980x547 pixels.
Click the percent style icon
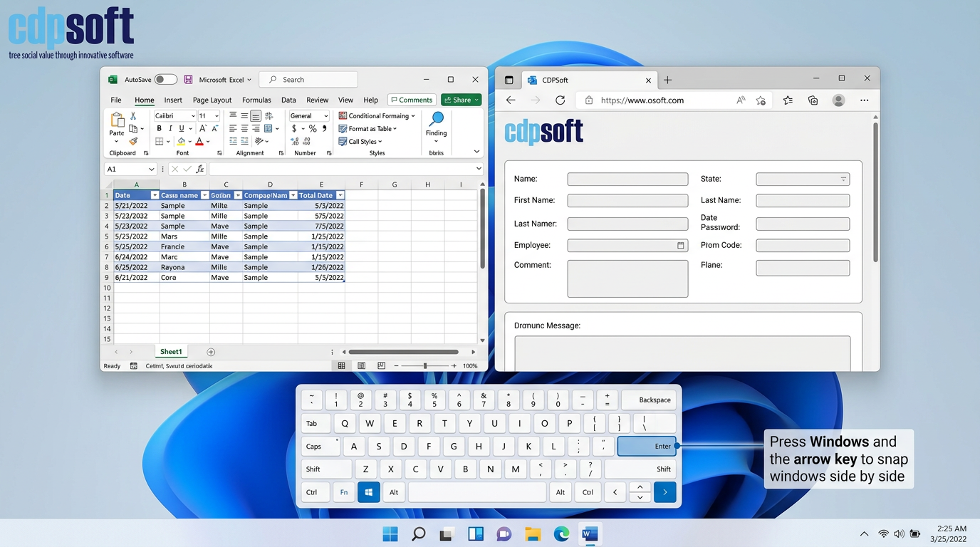tap(313, 129)
